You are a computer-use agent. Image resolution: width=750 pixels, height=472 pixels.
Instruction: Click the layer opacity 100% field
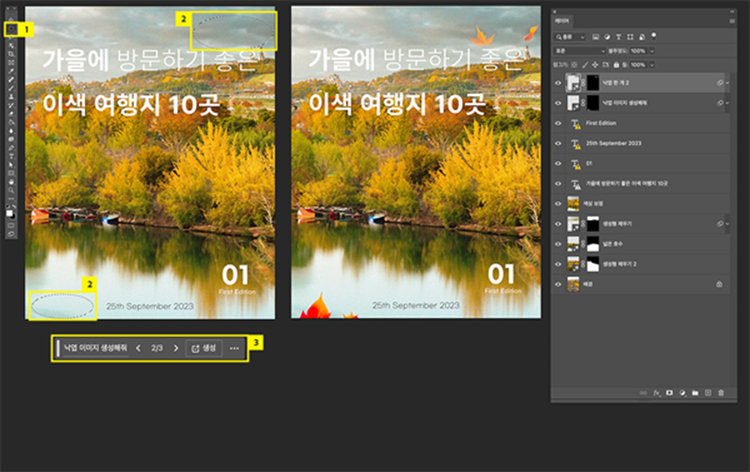tap(639, 51)
